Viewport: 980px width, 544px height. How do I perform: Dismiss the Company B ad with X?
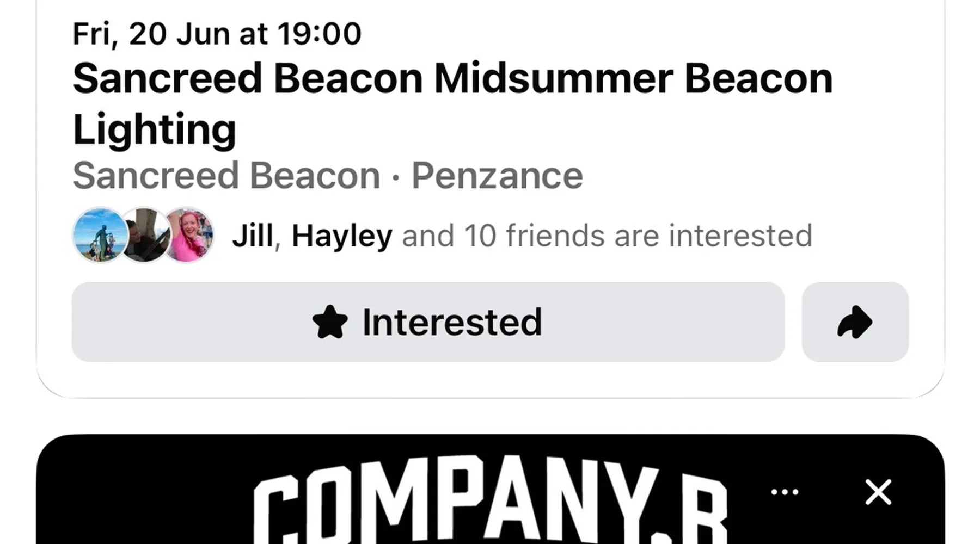pos(878,492)
